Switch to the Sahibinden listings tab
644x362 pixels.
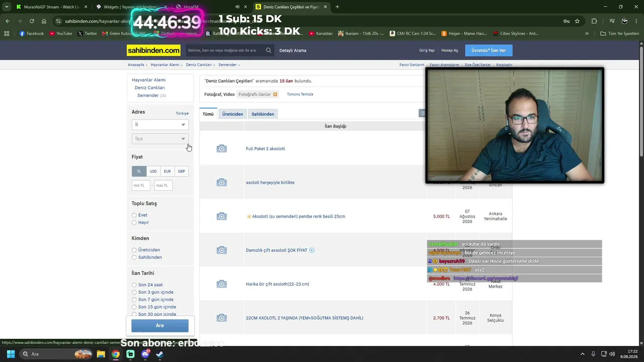point(263,114)
